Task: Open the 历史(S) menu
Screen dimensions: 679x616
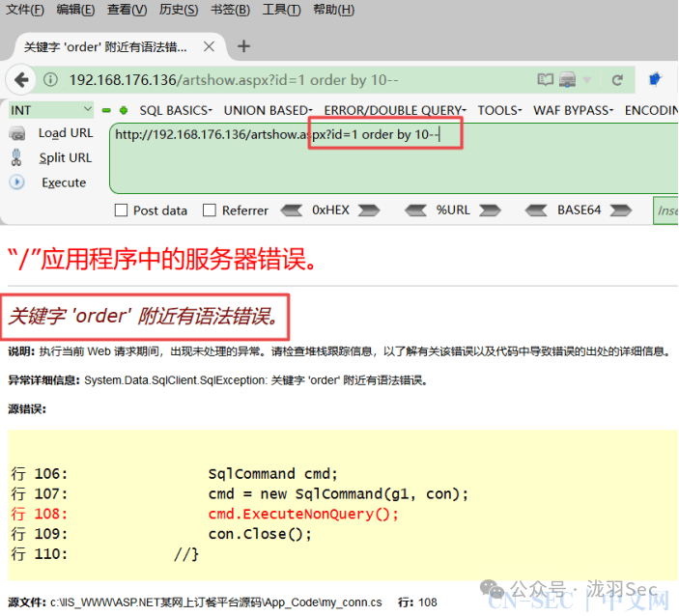Action: pyautogui.click(x=179, y=10)
